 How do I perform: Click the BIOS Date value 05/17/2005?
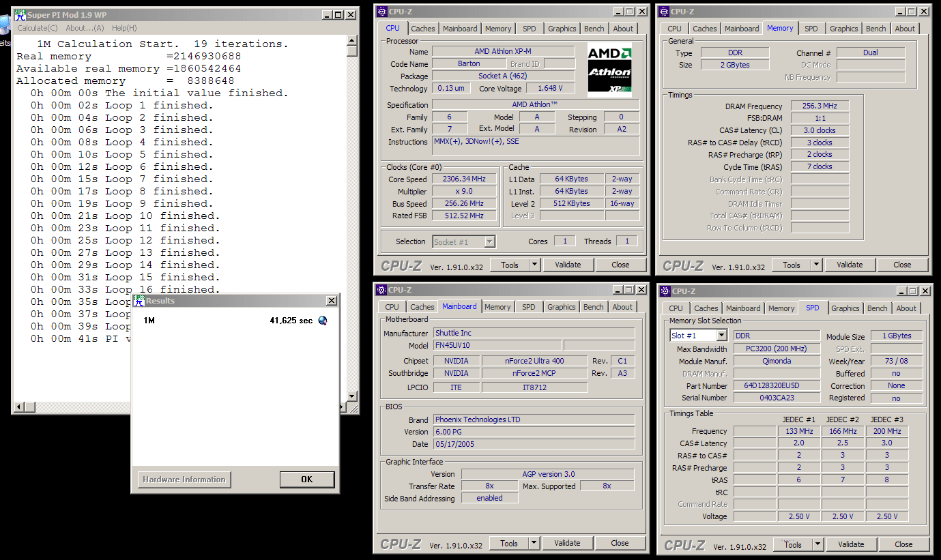click(534, 444)
